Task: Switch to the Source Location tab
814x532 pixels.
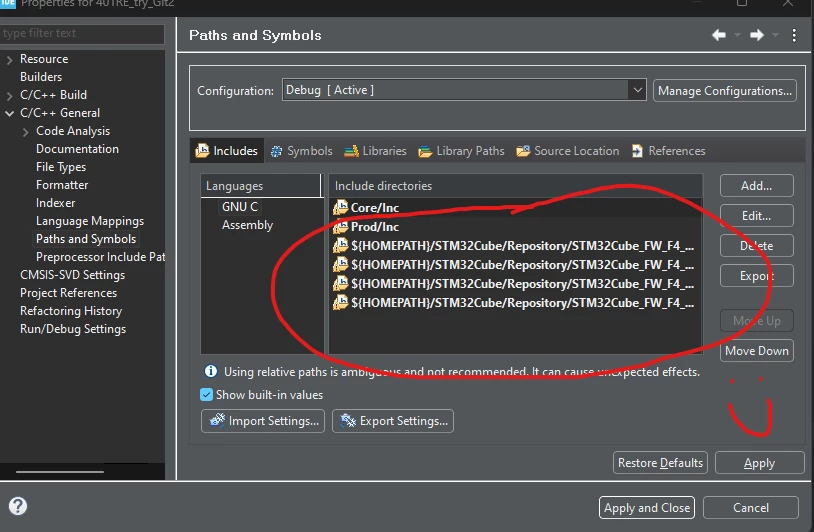Action: click(568, 151)
